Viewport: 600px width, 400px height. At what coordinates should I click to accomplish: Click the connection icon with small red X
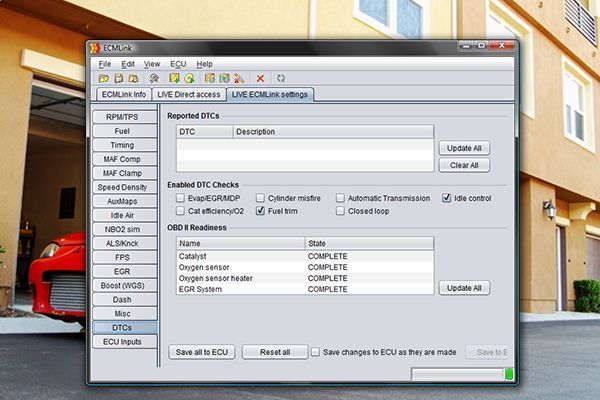(240, 78)
